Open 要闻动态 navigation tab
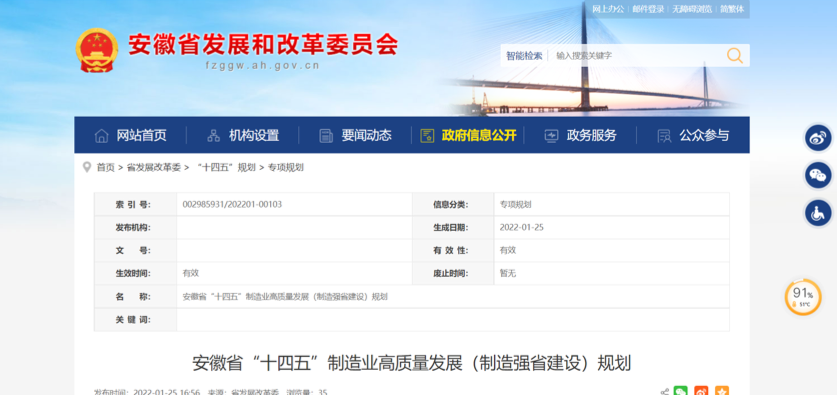837x395 pixels. [367, 136]
